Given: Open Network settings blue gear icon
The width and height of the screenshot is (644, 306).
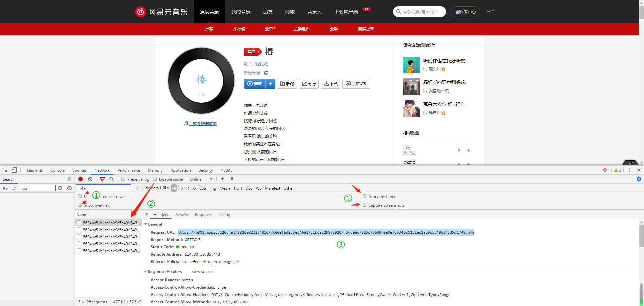Looking at the screenshot, I should (x=639, y=179).
